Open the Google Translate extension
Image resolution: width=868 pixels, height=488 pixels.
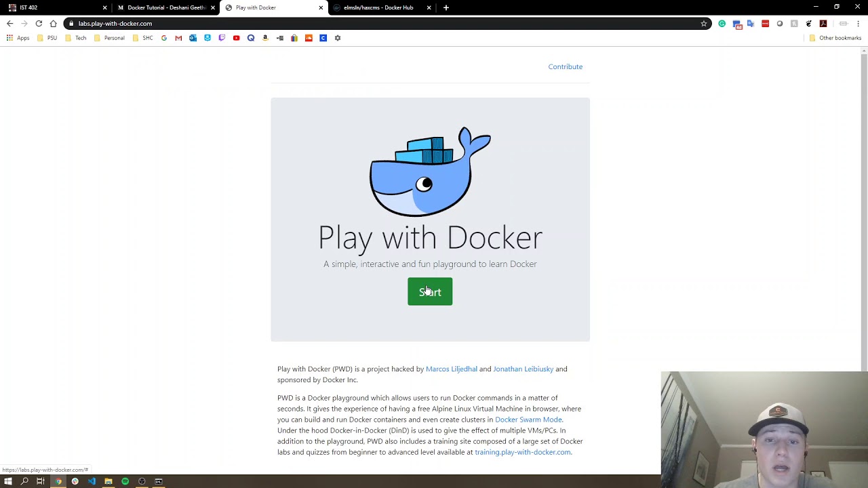tap(751, 23)
